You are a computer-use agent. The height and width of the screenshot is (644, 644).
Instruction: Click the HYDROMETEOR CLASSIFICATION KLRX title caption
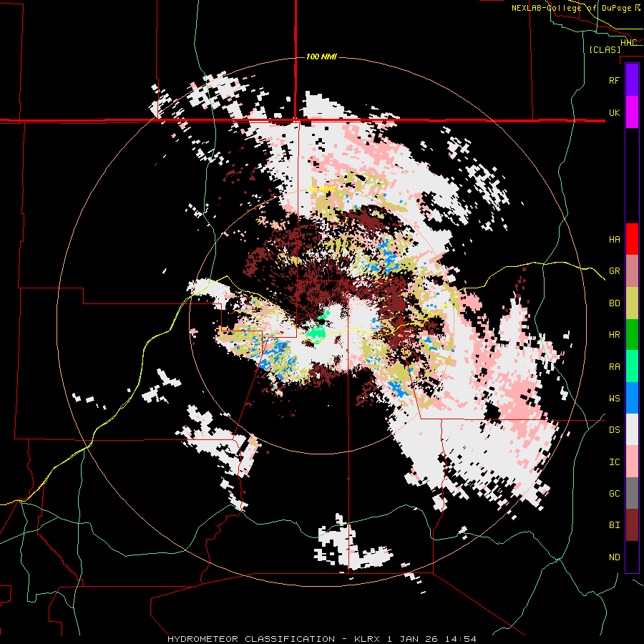(321, 639)
